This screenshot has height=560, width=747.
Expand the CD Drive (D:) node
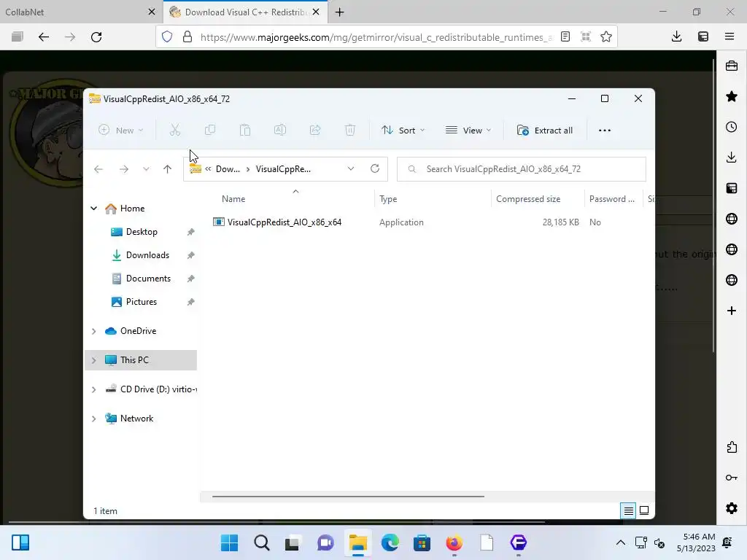point(94,389)
